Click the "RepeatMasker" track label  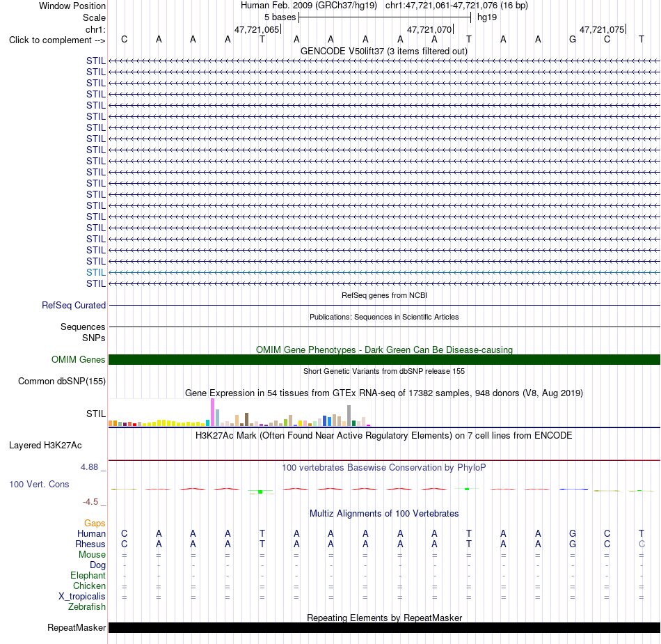[77, 628]
